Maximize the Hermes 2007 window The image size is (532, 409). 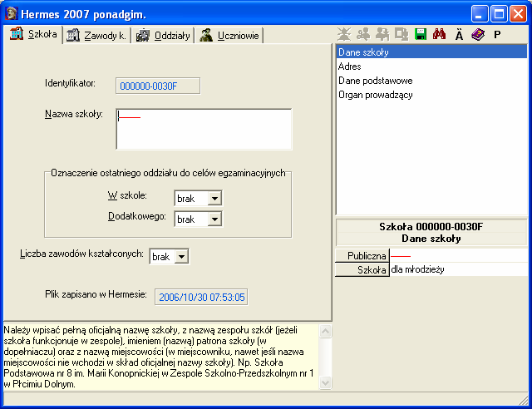(499, 14)
